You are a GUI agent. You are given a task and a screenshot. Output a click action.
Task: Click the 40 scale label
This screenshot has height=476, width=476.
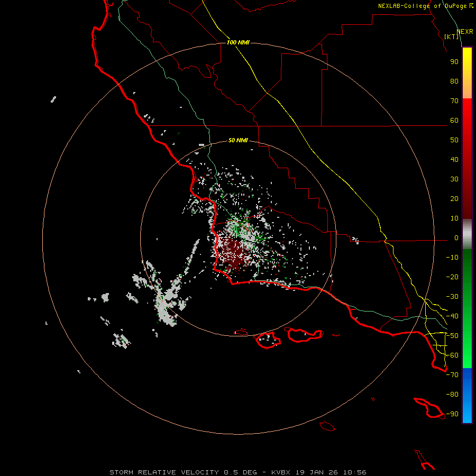pos(454,159)
